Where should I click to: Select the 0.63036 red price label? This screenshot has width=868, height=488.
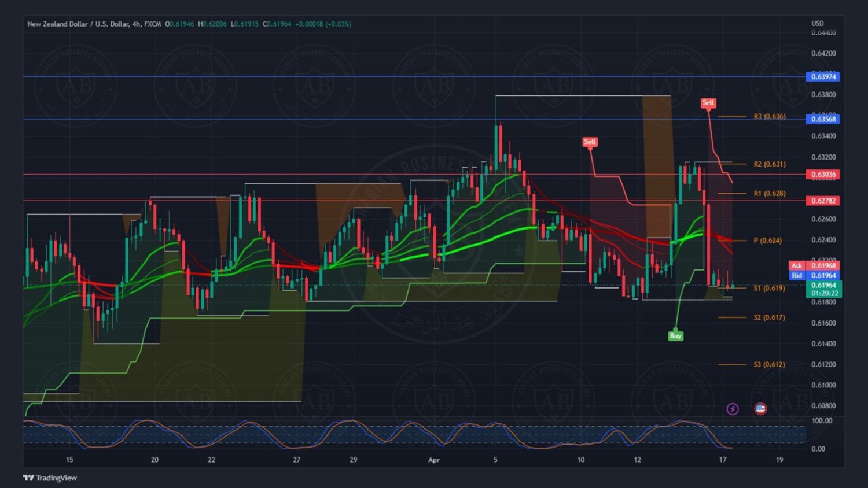pos(823,174)
